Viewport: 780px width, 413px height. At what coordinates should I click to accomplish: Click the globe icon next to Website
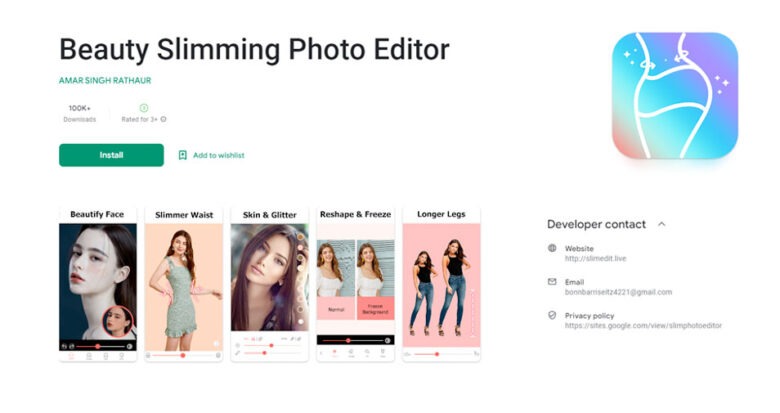[x=552, y=248]
